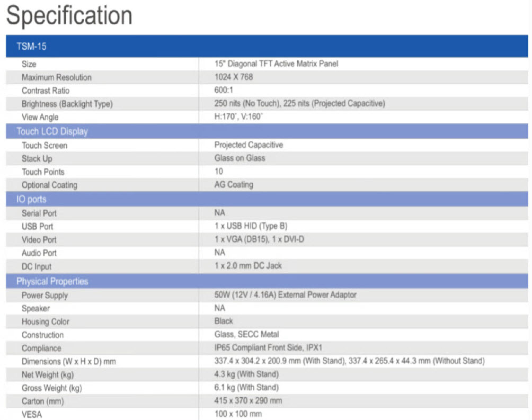Click the Maximum Resolution label
The width and height of the screenshot is (532, 420).
tap(57, 77)
